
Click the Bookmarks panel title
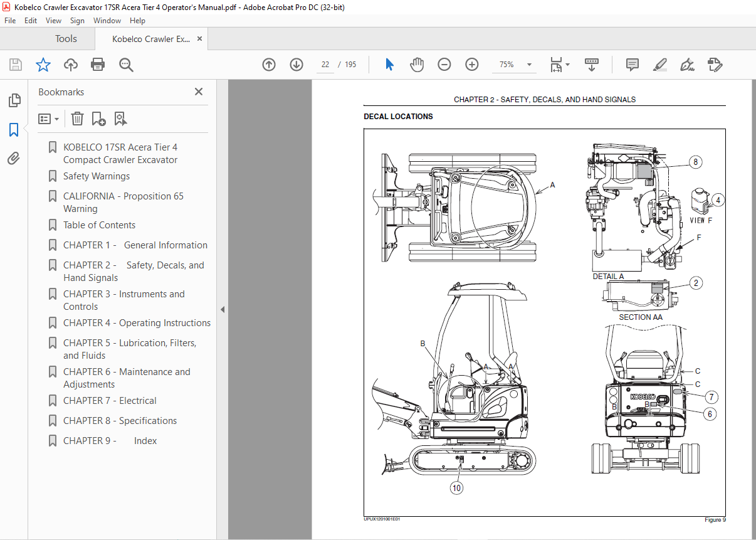click(61, 92)
